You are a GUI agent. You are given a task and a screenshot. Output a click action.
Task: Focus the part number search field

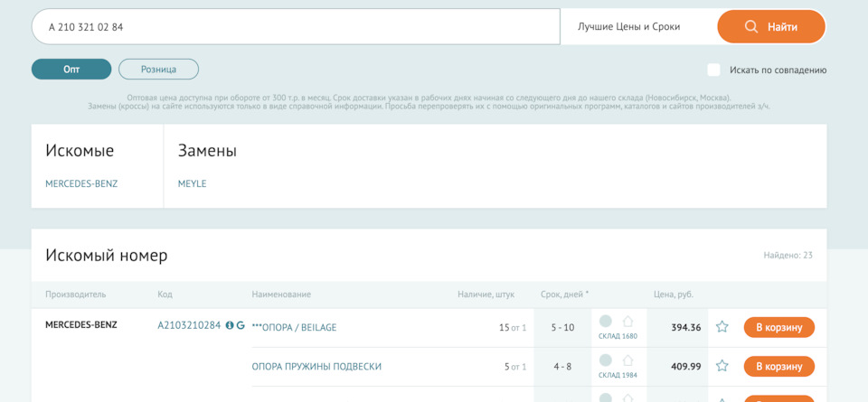(297, 26)
